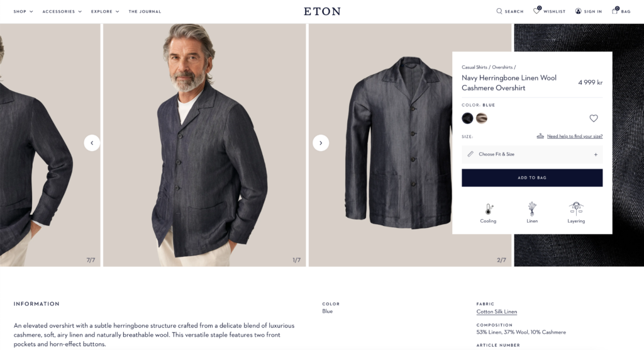644x350 pixels.
Task: Click the Layering garment icon
Action: tap(576, 209)
